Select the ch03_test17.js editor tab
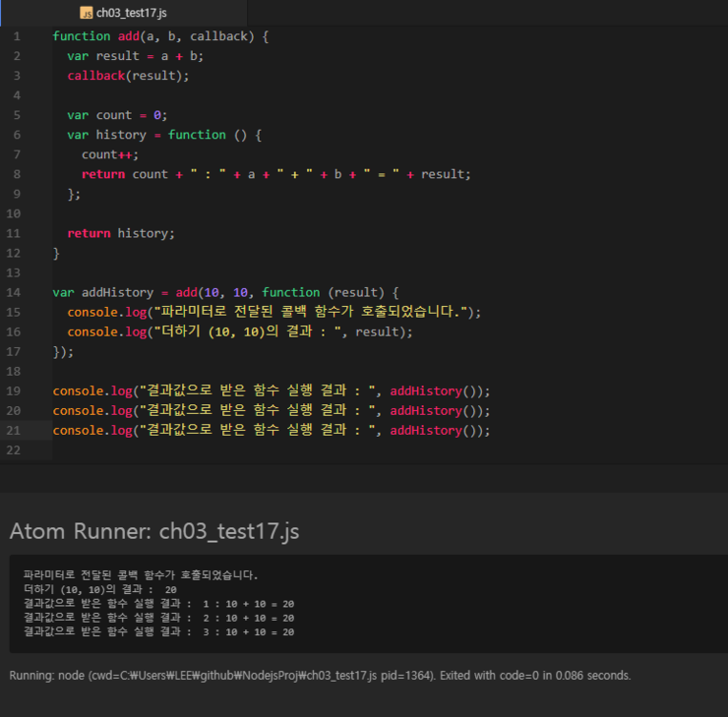Screen dimensions: 728x717 click(124, 13)
